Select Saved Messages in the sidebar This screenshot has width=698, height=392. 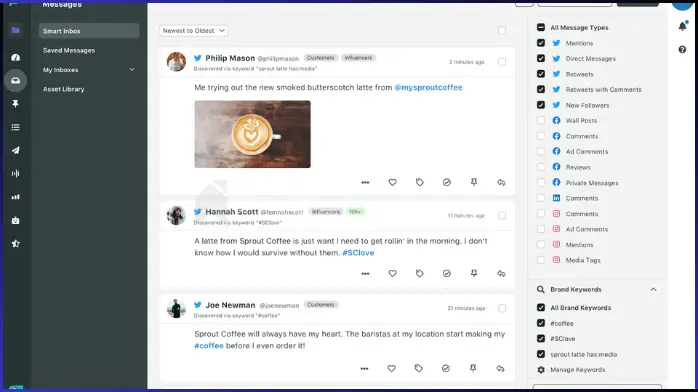click(x=69, y=50)
